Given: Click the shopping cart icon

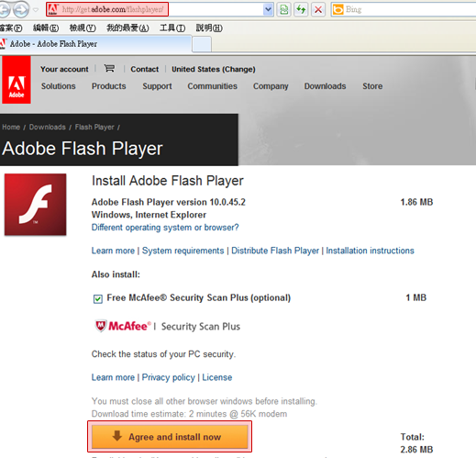Looking at the screenshot, I should pos(109,68).
